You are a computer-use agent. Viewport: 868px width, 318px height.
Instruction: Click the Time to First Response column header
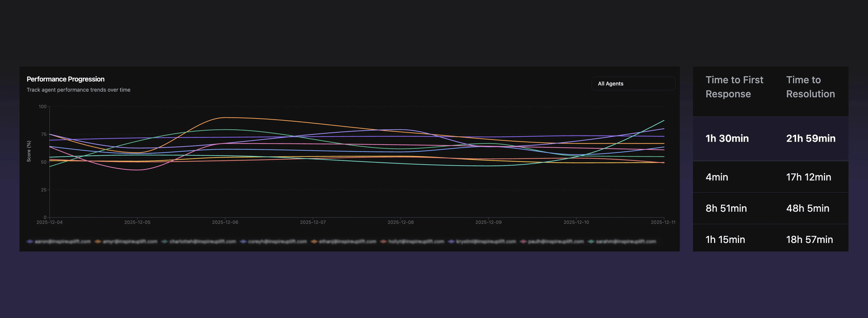point(735,87)
